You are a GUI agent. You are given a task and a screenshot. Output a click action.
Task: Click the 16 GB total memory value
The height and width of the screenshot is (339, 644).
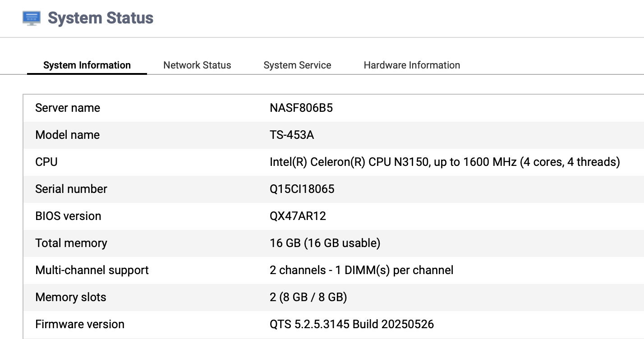coord(325,243)
